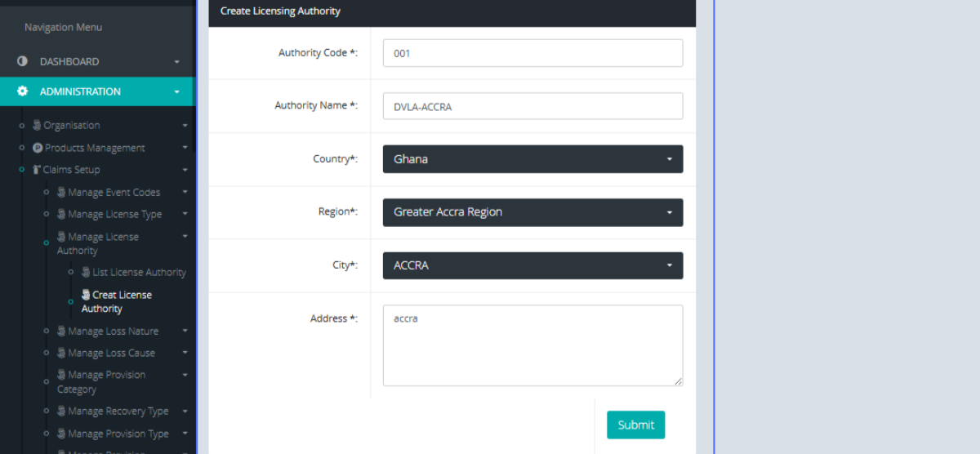
Task: Click the Products Management icon
Action: [38, 148]
